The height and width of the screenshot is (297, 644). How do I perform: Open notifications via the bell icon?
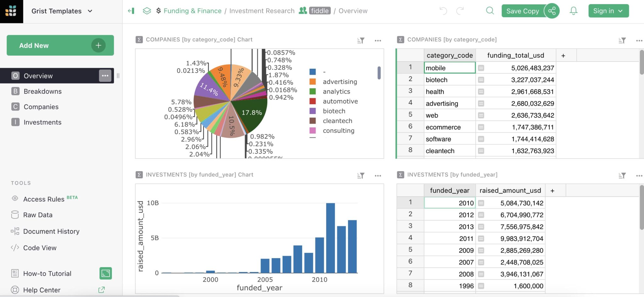[x=573, y=10]
